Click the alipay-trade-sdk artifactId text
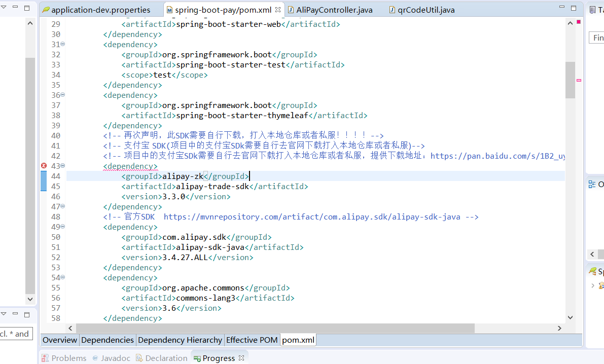This screenshot has height=364, width=604. [212, 187]
